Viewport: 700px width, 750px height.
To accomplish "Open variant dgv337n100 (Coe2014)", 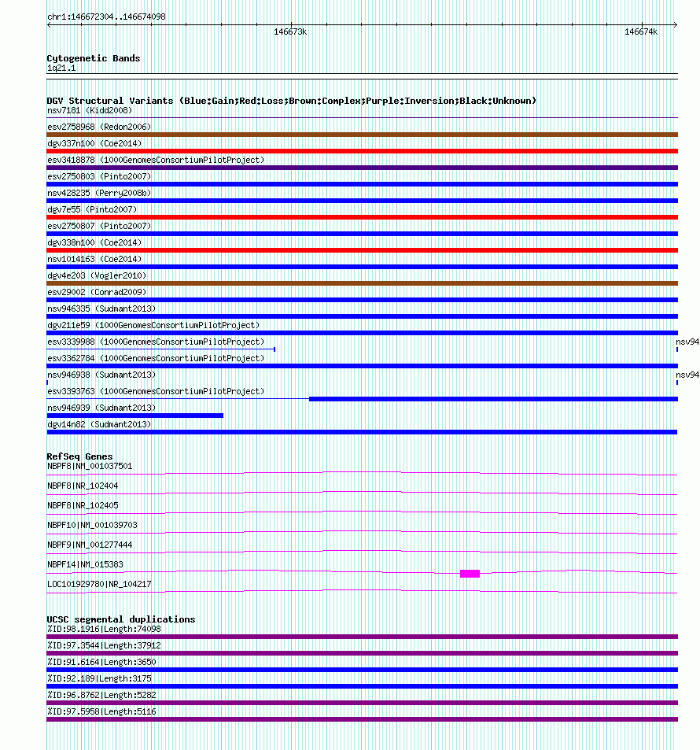I will tap(94, 143).
